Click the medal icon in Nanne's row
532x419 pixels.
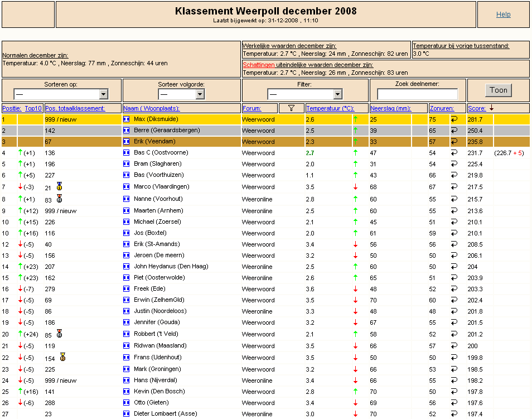[59, 198]
